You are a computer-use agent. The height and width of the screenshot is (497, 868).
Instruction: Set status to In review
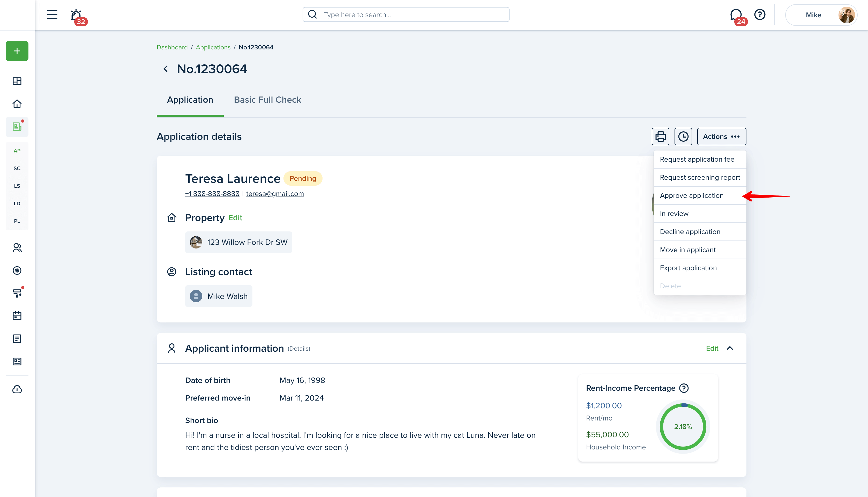700,214
